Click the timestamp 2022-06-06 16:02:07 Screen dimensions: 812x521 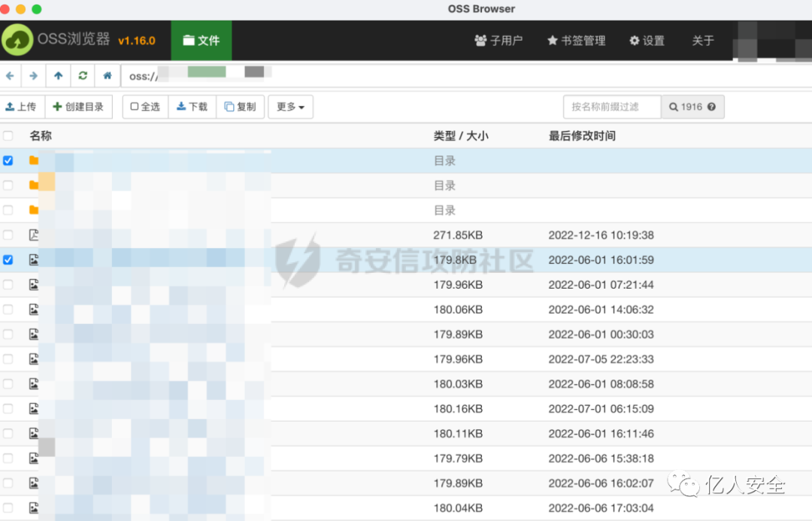[x=601, y=483]
